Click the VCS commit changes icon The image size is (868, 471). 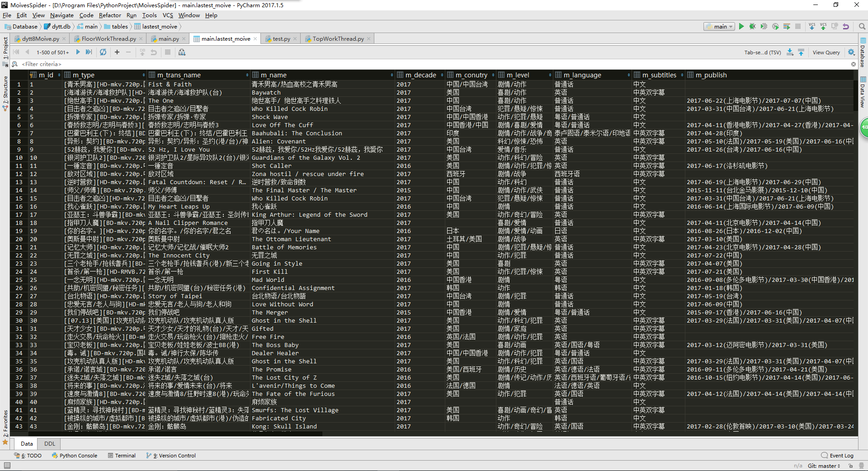click(x=823, y=27)
